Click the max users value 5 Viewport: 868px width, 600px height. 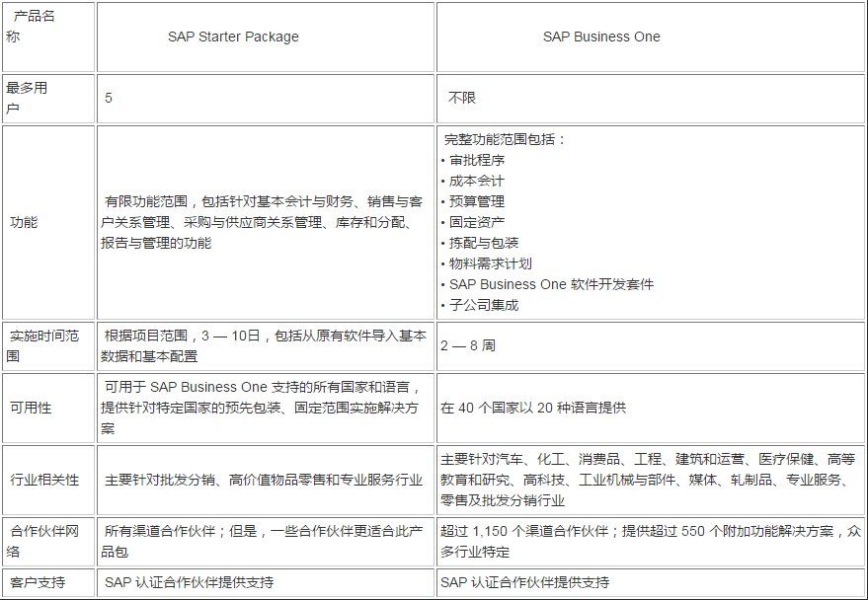266,99
